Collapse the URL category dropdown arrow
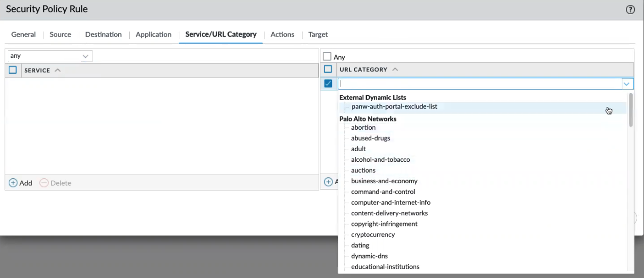 (x=627, y=84)
